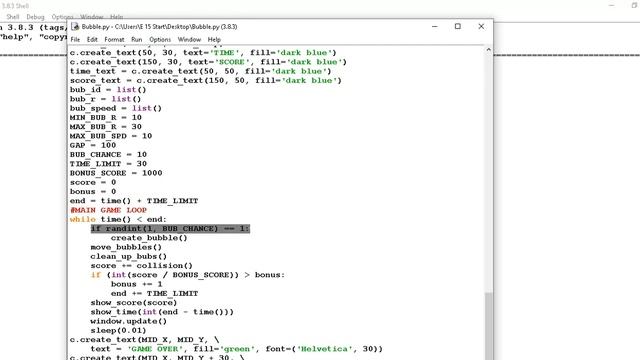Image resolution: width=640 pixels, height=360 pixels.
Task: Click the '#MAIN GAME LOOP' comment line
Action: click(109, 210)
